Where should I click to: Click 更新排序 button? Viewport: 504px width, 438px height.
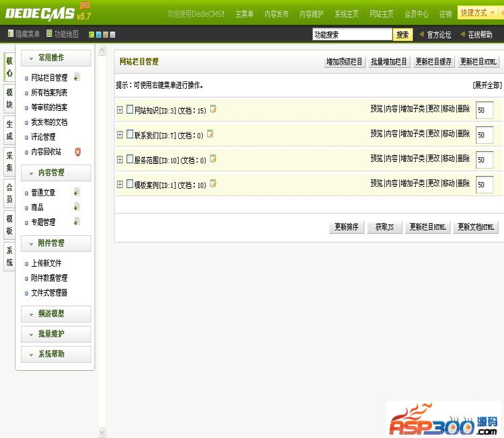click(x=347, y=227)
